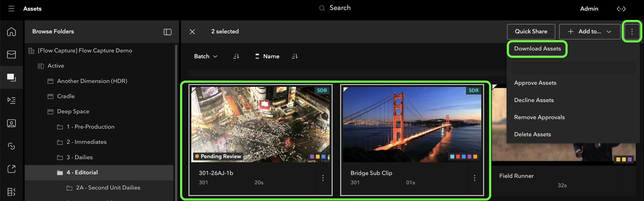This screenshot has height=201, width=644.
Task: Select the Flow Capture Demo root folder
Action: pyautogui.click(x=85, y=50)
